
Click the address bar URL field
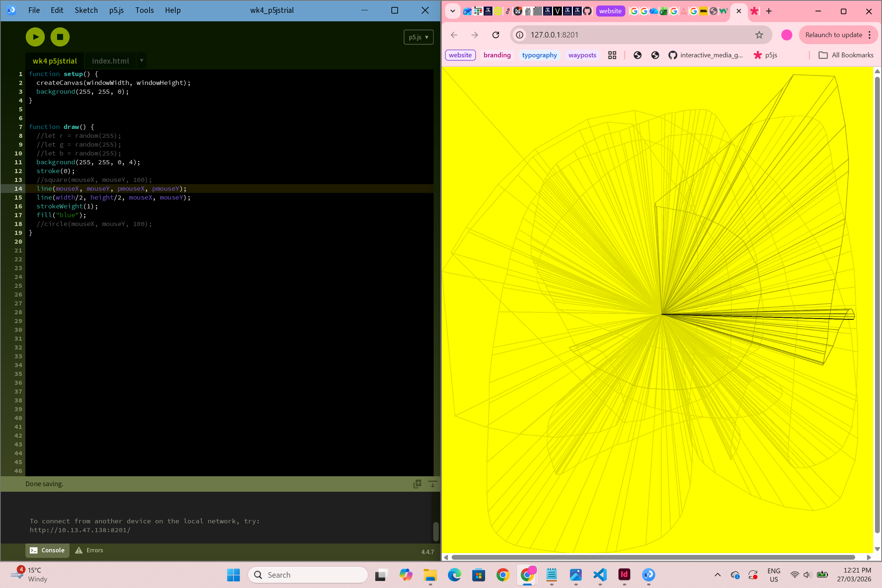[638, 35]
